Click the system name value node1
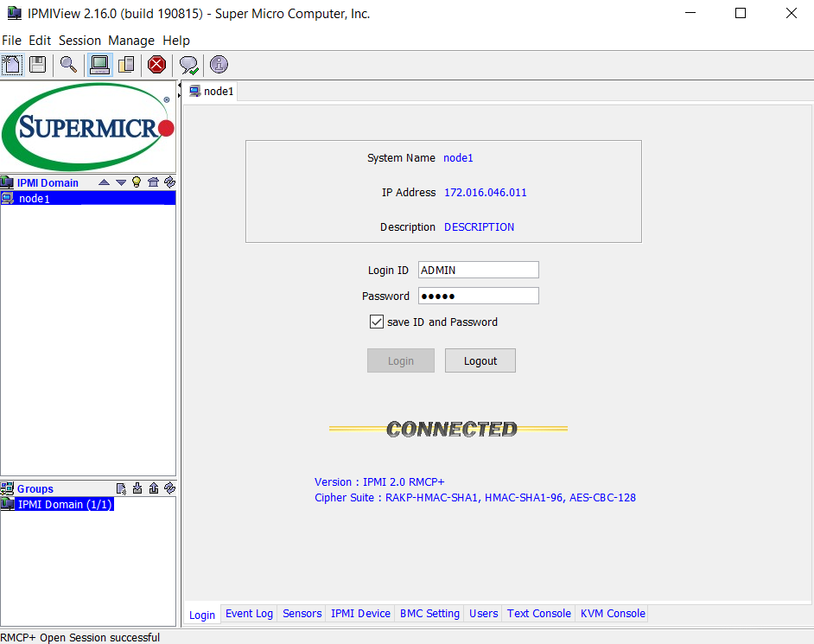The height and width of the screenshot is (644, 814). (x=458, y=158)
